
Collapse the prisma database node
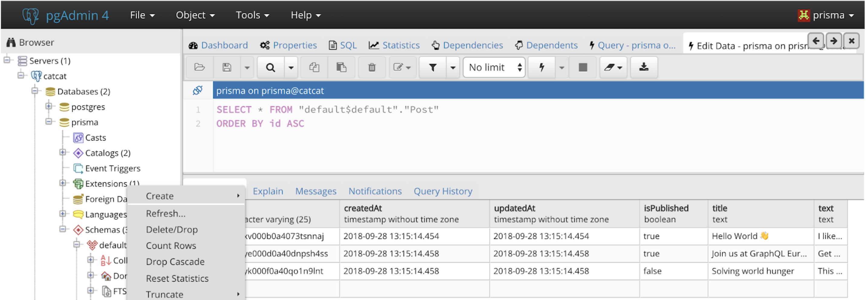click(x=49, y=121)
